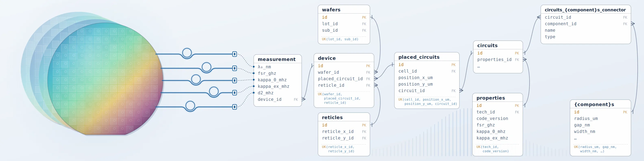This screenshot has height=161, width=644.
Task: Select "width_nm" field row in {component}s table
Action: pyautogui.click(x=600, y=132)
